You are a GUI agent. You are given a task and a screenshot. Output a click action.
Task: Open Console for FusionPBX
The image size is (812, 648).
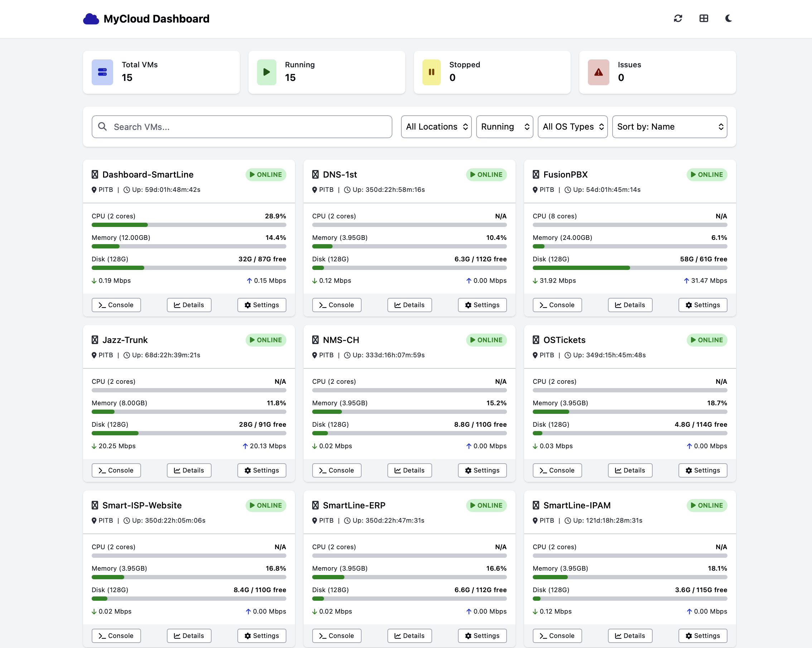click(x=557, y=305)
